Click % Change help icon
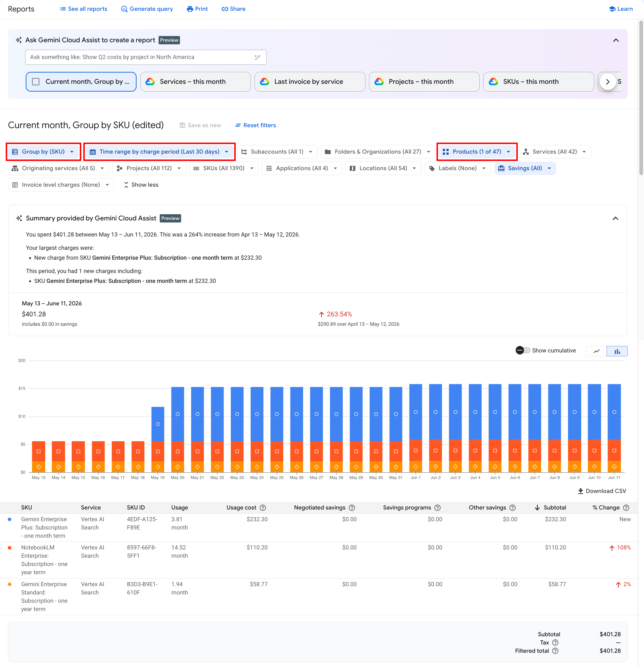This screenshot has width=644, height=667. coord(626,508)
